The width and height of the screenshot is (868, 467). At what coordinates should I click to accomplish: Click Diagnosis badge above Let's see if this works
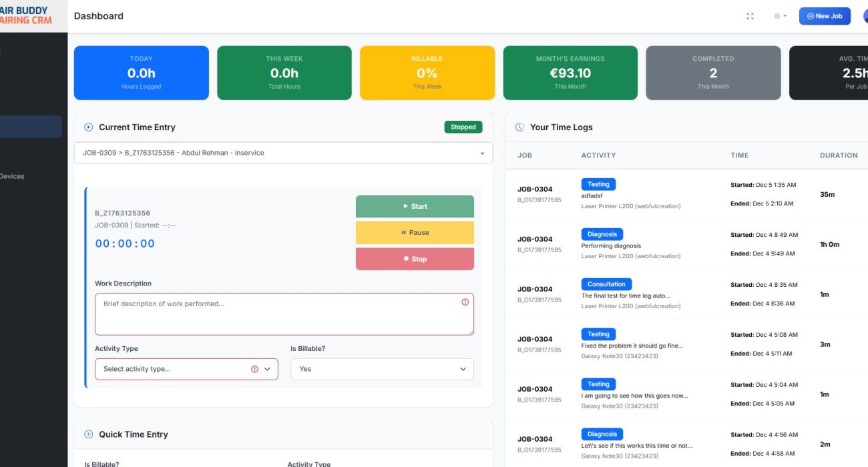602,434
